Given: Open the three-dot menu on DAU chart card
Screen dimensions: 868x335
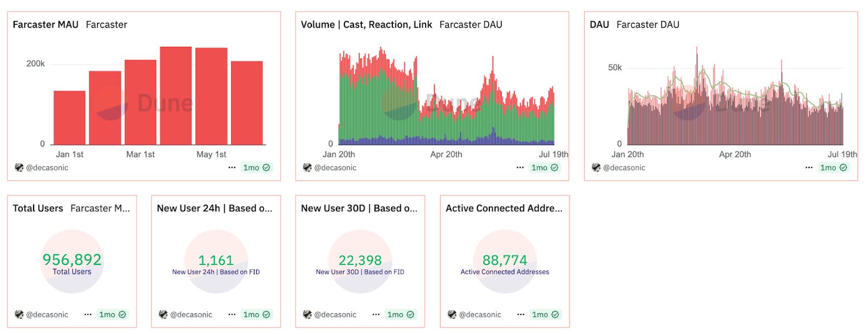Looking at the screenshot, I should click(808, 168).
